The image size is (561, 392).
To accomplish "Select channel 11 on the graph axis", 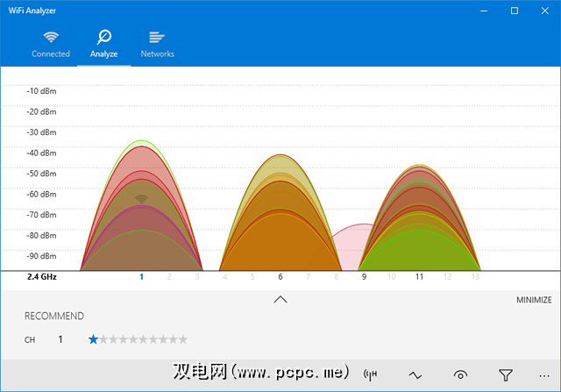I will [419, 277].
